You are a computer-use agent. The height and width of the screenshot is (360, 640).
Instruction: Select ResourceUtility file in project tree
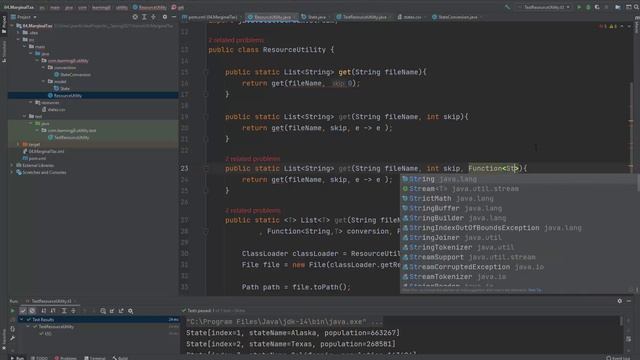click(x=68, y=96)
